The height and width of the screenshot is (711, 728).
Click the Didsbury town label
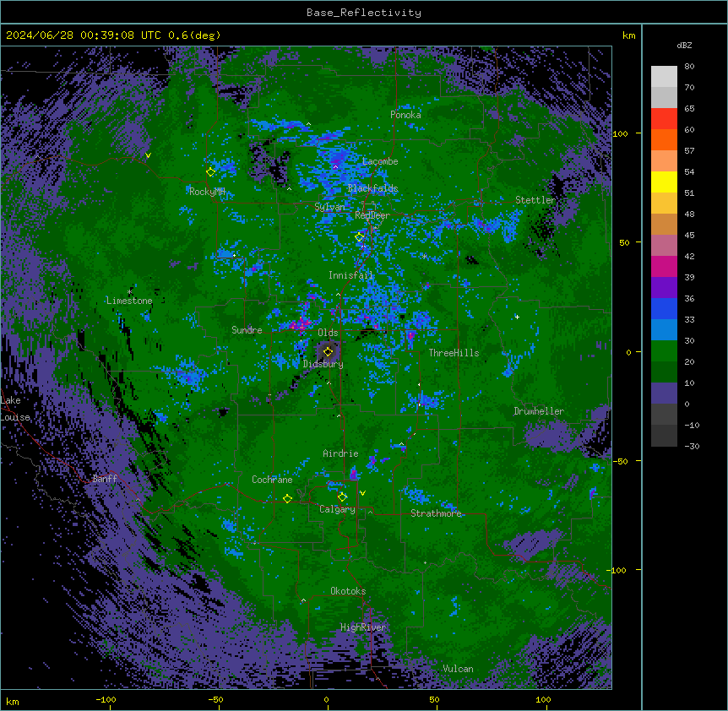[x=323, y=364]
